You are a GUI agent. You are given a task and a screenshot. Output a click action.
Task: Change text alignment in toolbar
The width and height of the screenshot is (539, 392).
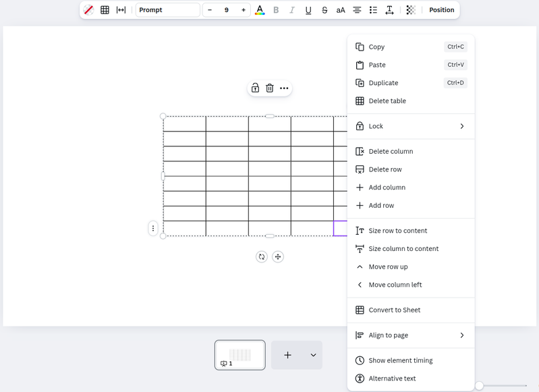click(x=357, y=10)
